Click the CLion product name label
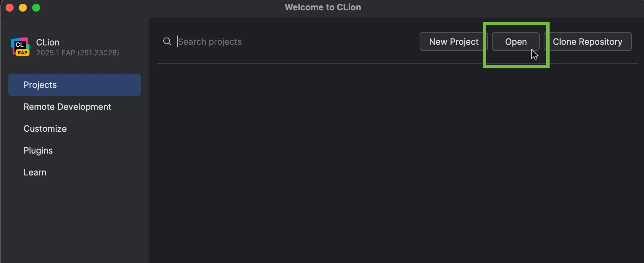This screenshot has height=263, width=644. [x=48, y=42]
